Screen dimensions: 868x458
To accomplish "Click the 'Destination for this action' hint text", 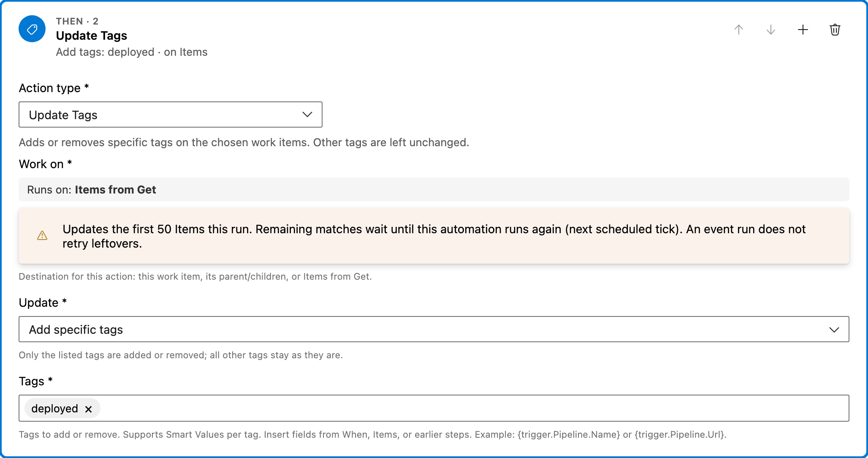I will pyautogui.click(x=195, y=276).
